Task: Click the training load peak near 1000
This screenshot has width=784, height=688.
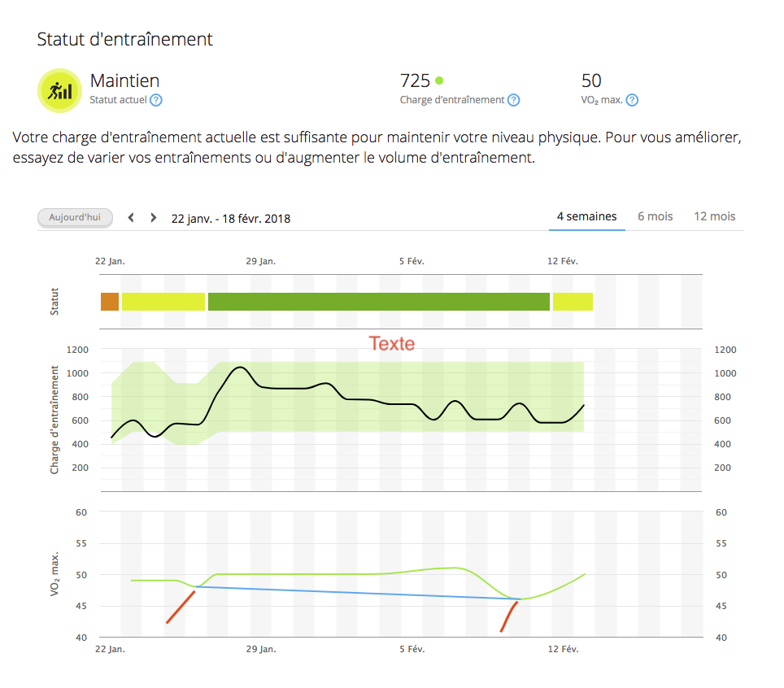Action: coord(239,368)
